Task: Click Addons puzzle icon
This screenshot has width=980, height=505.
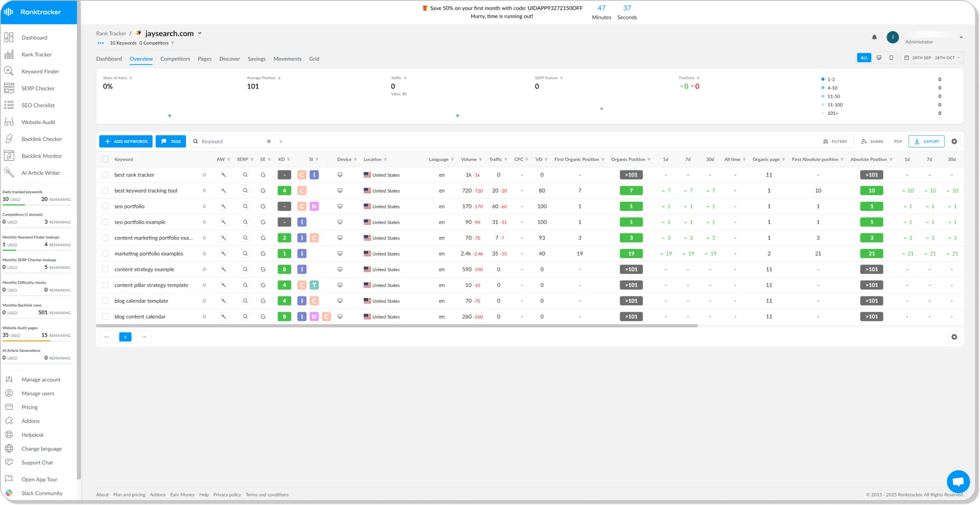Action: tap(9, 421)
